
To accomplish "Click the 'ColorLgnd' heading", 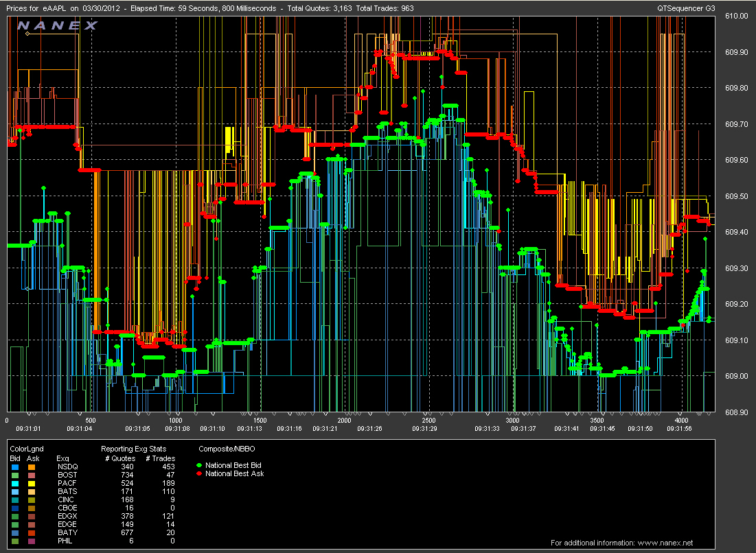I will coord(27,449).
